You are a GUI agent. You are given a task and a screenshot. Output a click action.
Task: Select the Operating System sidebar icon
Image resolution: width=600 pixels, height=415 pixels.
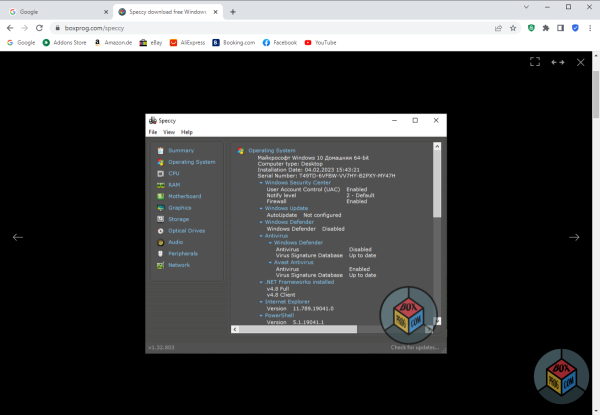pyautogui.click(x=160, y=162)
